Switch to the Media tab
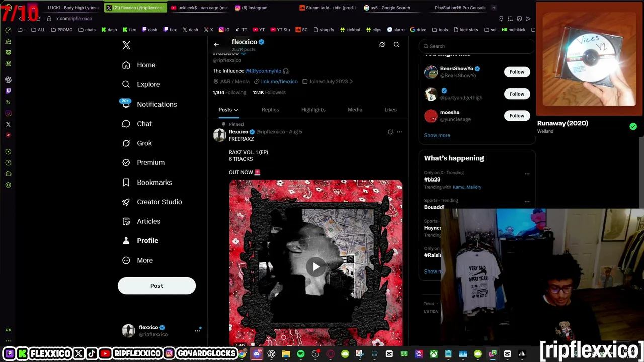This screenshot has width=644, height=362. 355,110
